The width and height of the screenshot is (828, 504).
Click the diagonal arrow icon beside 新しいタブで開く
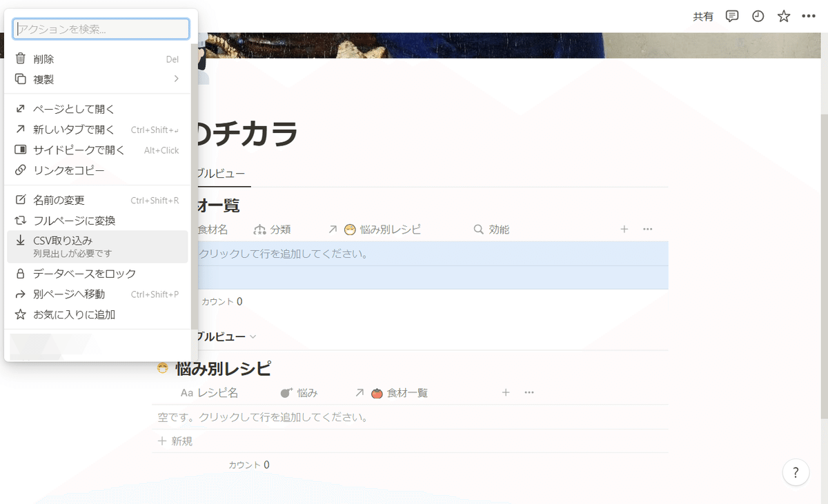(21, 130)
